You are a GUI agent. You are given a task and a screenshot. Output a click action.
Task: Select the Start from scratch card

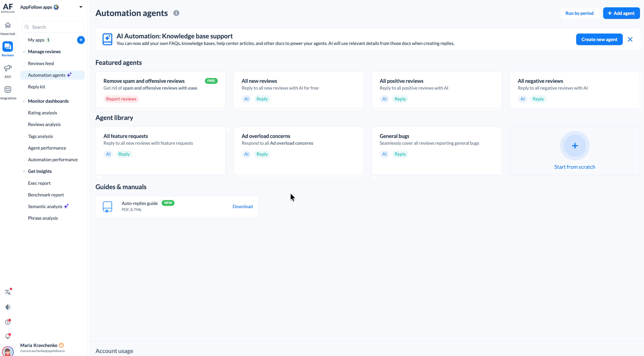pyautogui.click(x=575, y=151)
